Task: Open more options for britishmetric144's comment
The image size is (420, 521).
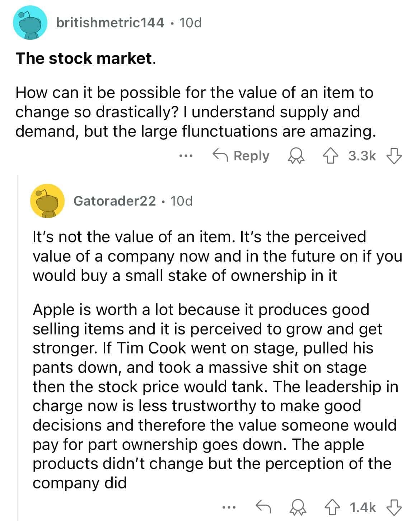Action: click(186, 156)
